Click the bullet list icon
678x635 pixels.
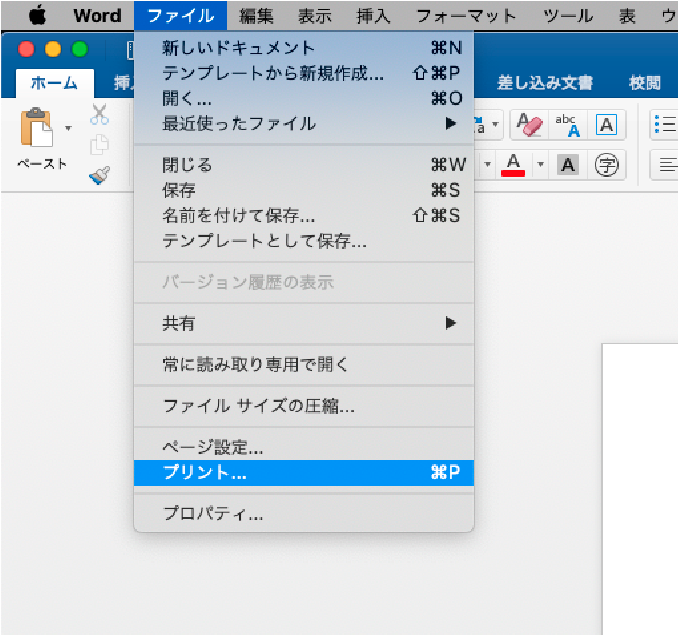click(x=665, y=125)
